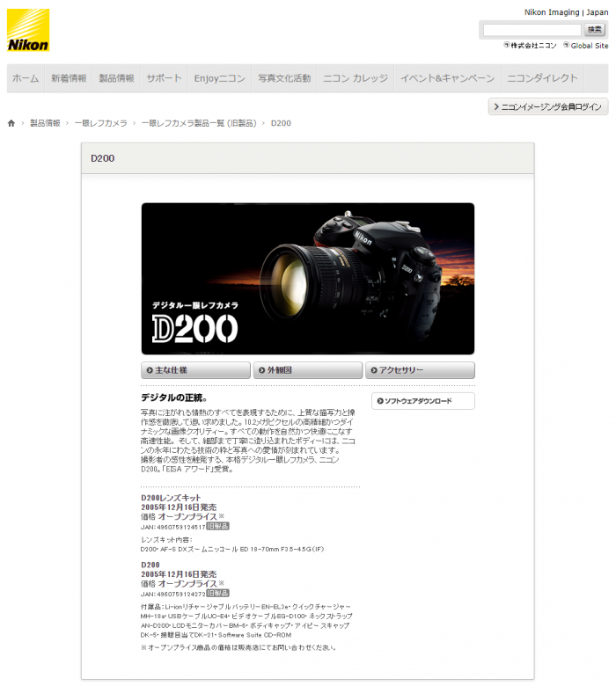Click the home icon in breadcrumb
The width and height of the screenshot is (616, 686).
coord(11,123)
